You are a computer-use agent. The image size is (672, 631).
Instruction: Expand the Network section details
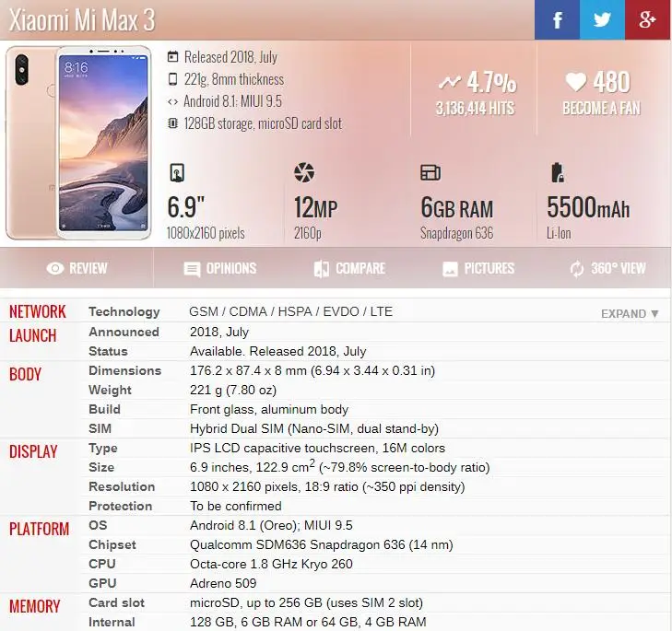(x=630, y=314)
